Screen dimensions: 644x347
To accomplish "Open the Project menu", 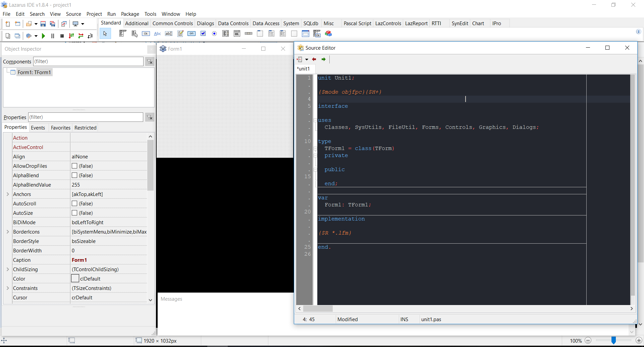I will (x=94, y=14).
